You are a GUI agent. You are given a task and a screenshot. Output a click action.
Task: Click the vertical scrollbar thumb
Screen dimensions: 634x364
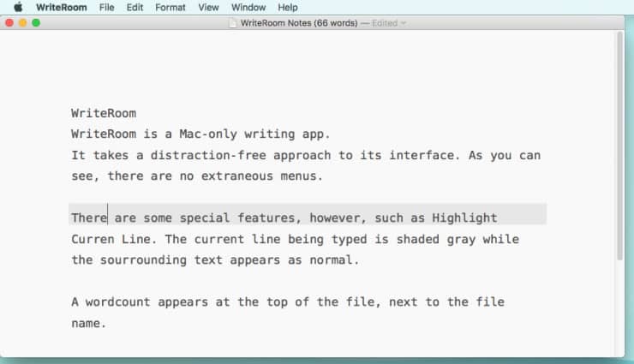[619, 146]
